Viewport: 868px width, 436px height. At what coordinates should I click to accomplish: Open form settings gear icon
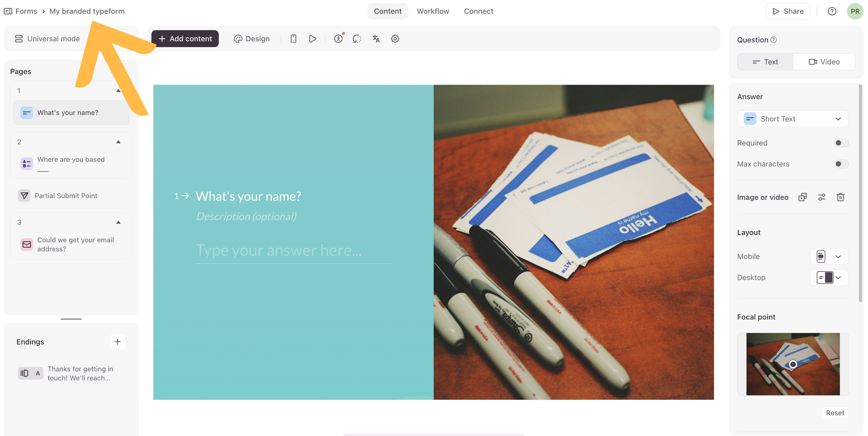395,39
